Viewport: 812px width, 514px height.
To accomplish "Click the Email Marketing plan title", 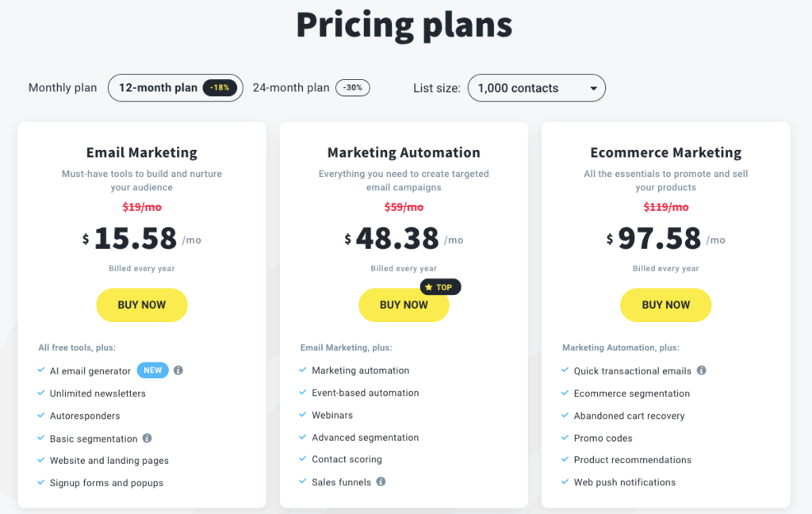I will [142, 153].
